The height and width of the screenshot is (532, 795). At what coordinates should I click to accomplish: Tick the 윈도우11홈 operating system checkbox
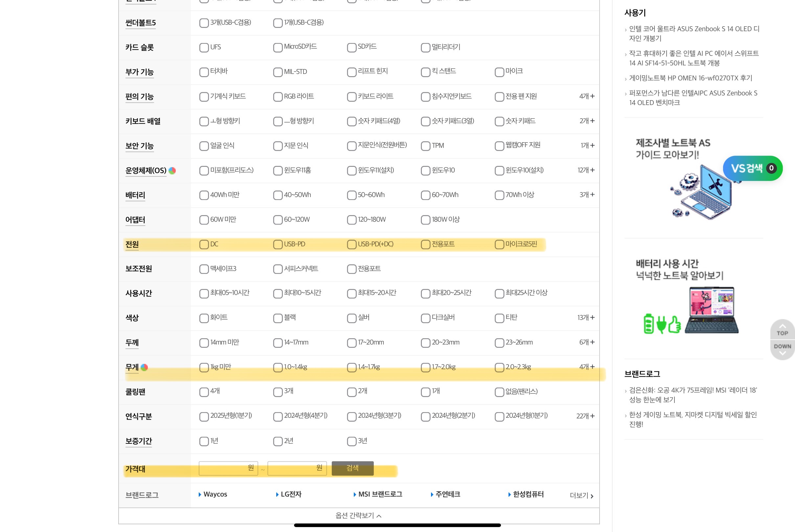click(x=278, y=170)
